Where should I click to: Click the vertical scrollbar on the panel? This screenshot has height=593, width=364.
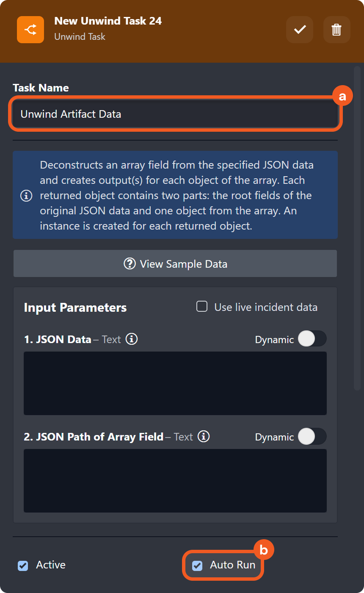(x=357, y=228)
